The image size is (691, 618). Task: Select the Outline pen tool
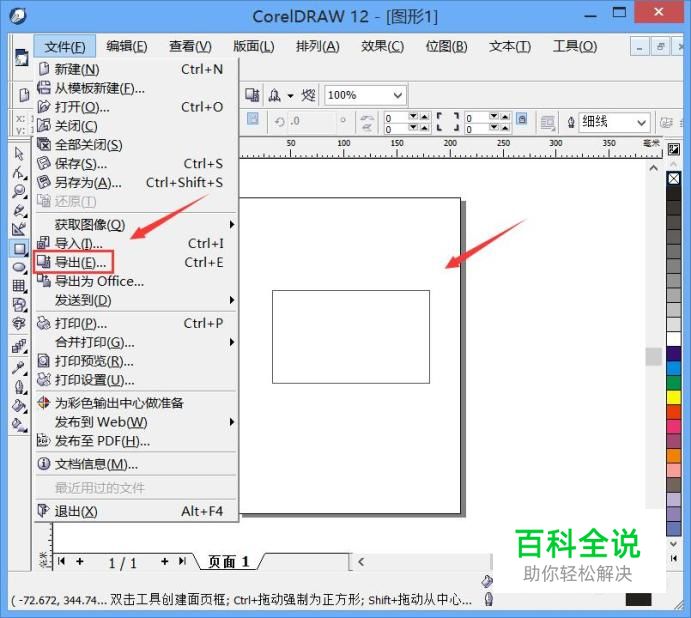coord(19,387)
